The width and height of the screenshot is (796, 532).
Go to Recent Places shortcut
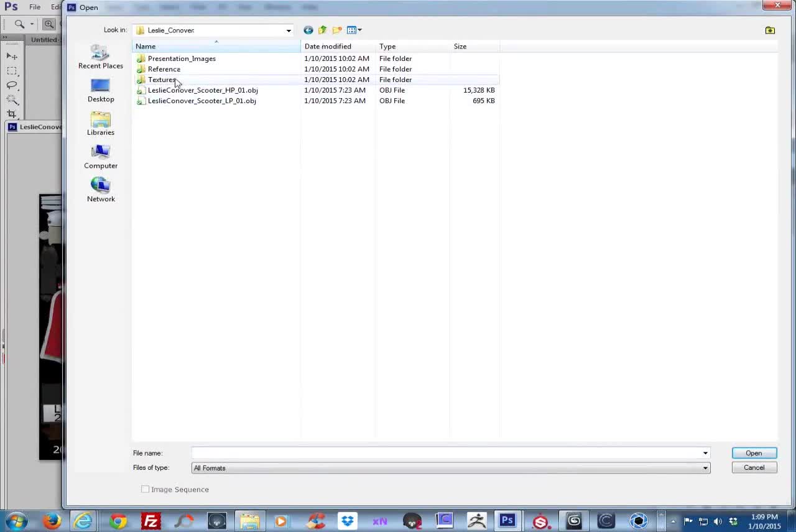click(101, 57)
